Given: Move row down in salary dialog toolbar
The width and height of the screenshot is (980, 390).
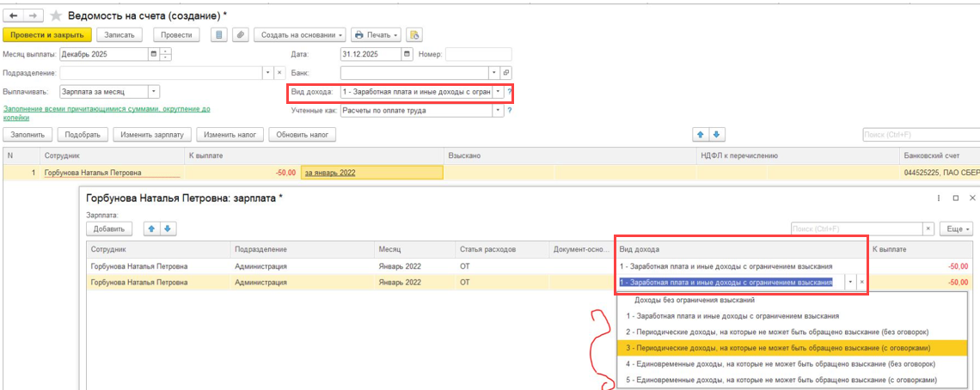Looking at the screenshot, I should [x=168, y=229].
